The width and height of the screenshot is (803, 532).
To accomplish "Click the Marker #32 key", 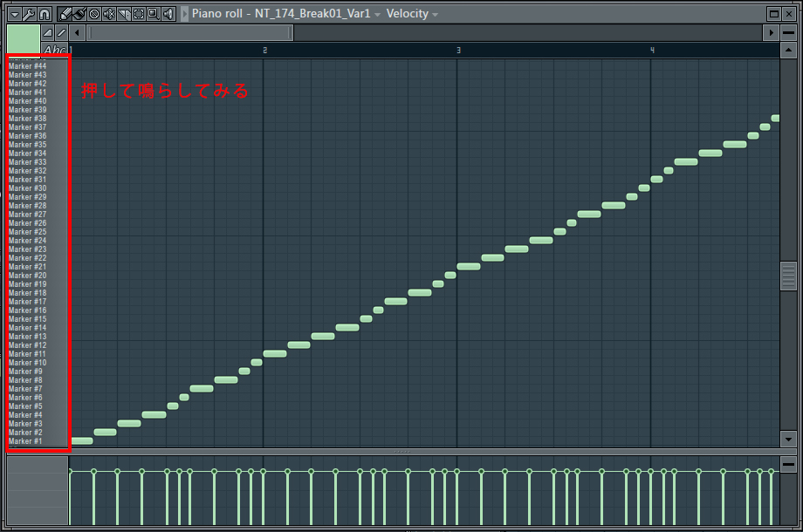I will point(38,171).
